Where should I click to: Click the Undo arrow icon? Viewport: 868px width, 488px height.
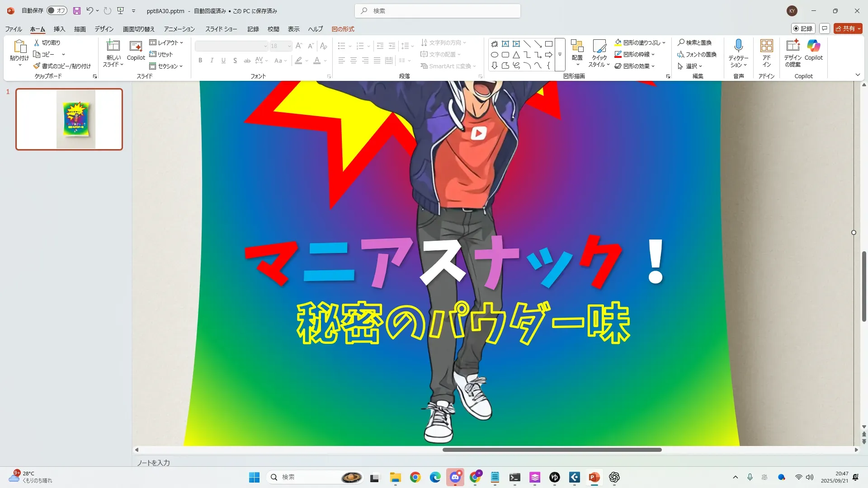pyautogui.click(x=90, y=11)
